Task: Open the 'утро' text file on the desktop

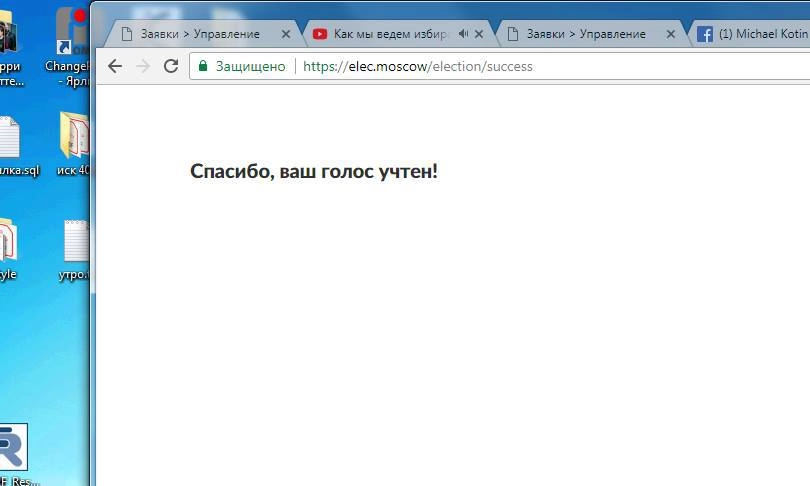Action: 76,247
